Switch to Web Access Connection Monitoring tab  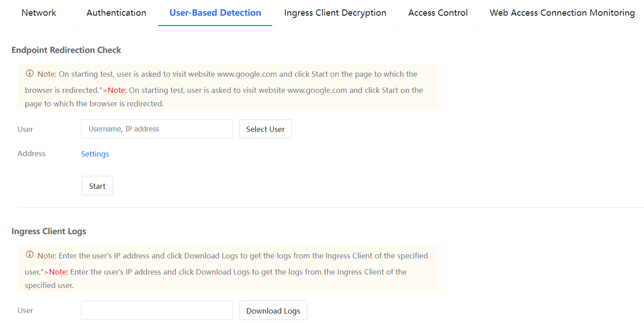tap(562, 13)
